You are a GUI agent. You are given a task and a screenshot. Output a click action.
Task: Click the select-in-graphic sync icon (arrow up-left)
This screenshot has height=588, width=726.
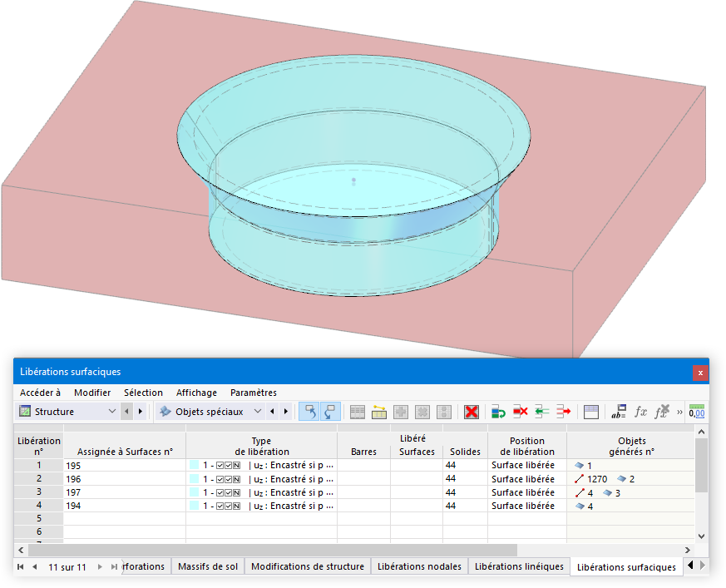(309, 412)
